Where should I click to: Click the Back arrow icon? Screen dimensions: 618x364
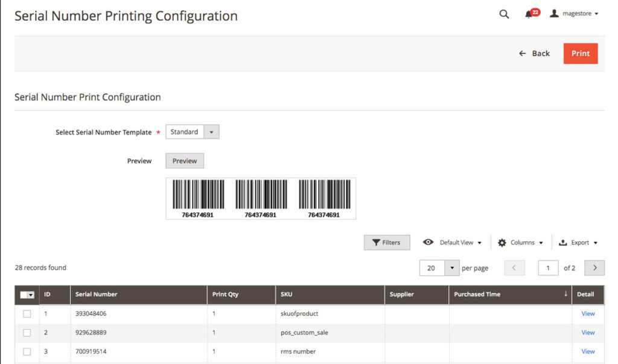[523, 53]
